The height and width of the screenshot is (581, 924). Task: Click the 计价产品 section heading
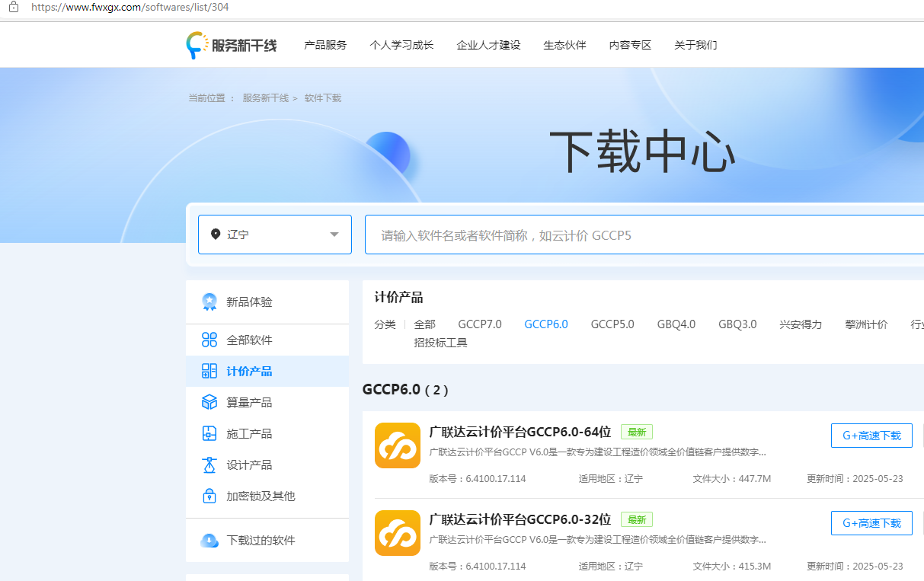click(x=398, y=297)
